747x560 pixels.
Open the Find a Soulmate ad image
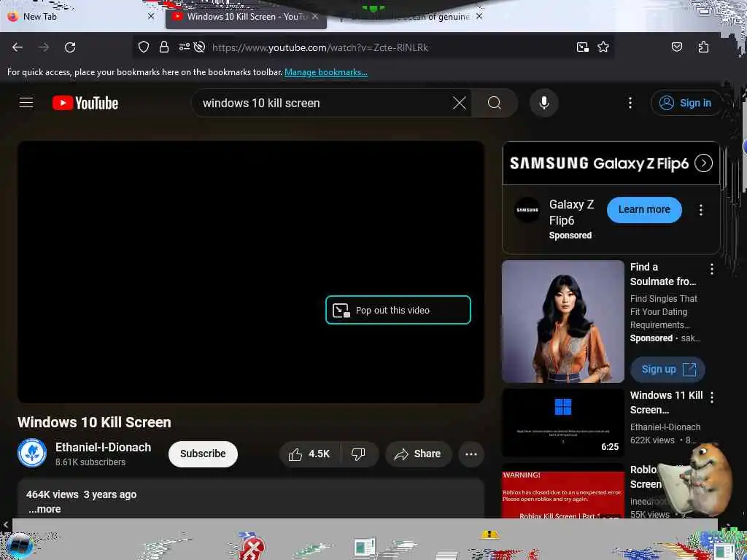point(563,322)
